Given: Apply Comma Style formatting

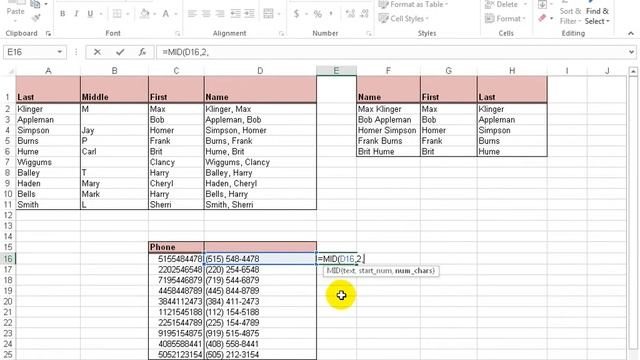Looking at the screenshot, I should pos(331,14).
